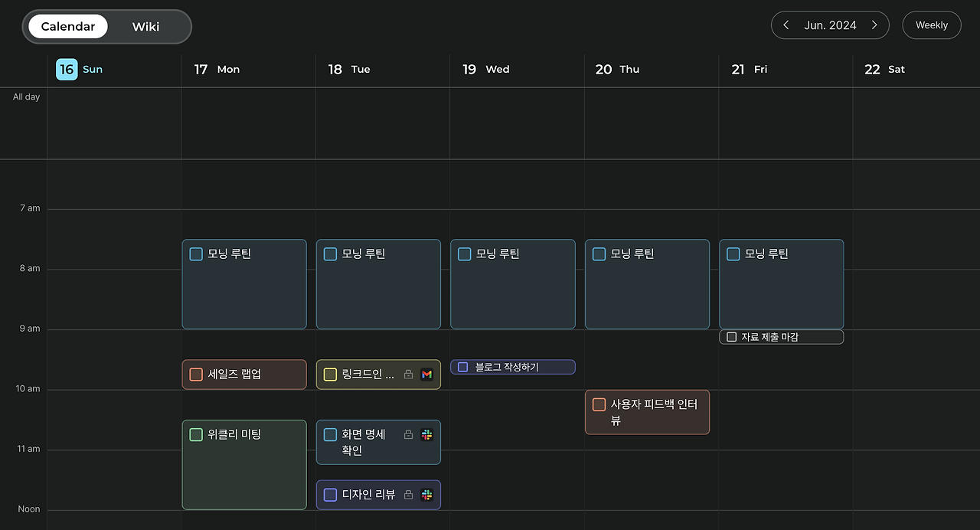This screenshot has height=530, width=980.
Task: Check Thursday's 모닝 루틴 checkbox
Action: click(599, 254)
